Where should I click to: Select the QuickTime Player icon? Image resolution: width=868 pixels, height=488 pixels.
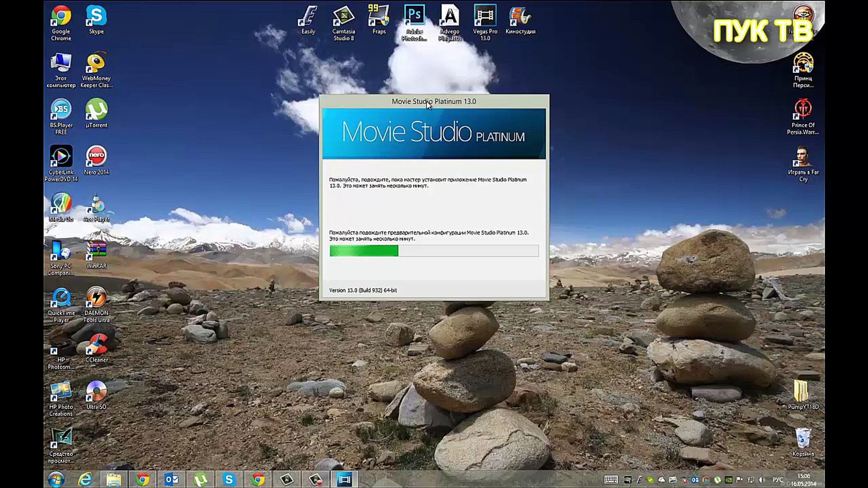[61, 305]
